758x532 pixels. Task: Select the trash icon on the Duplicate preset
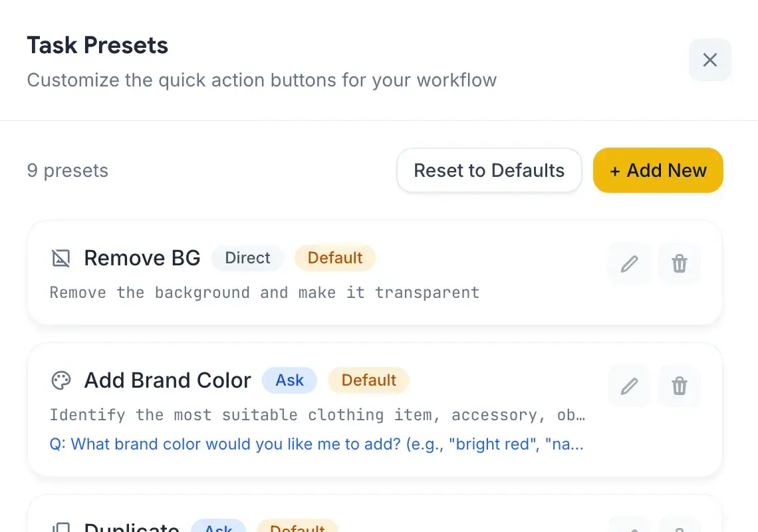click(x=679, y=529)
